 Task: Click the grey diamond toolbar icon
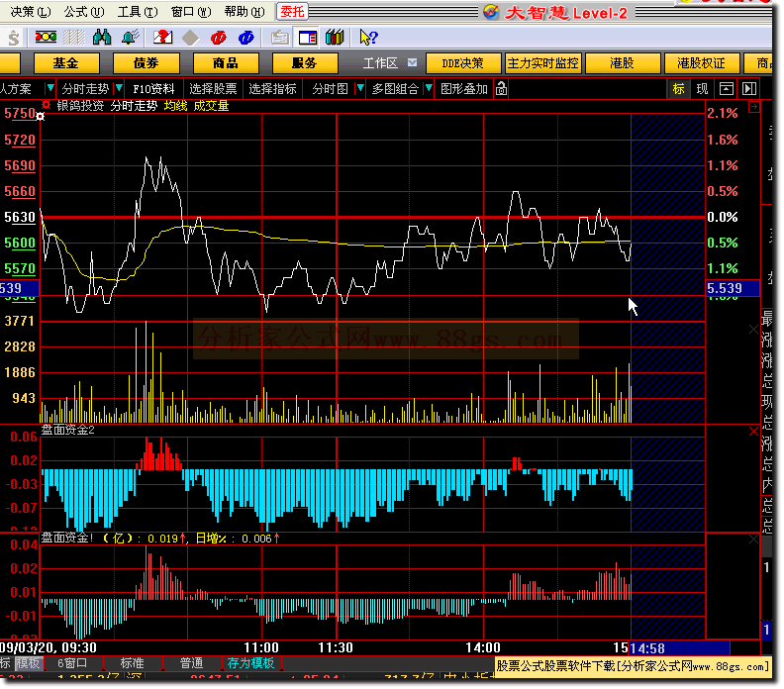[x=190, y=38]
